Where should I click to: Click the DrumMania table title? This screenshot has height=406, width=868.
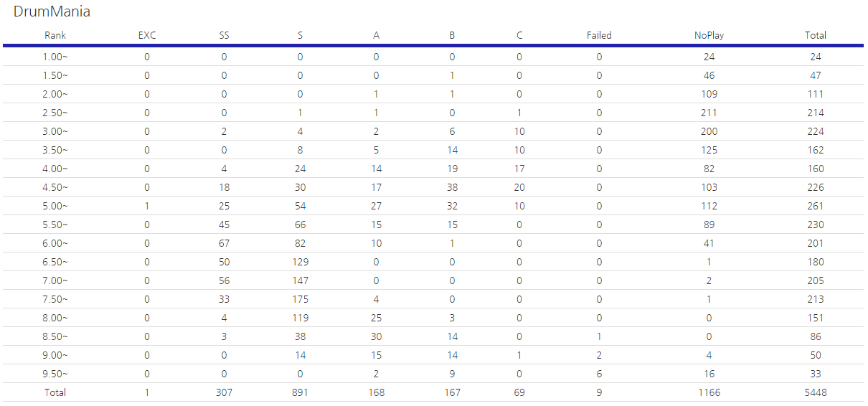pyautogui.click(x=52, y=12)
